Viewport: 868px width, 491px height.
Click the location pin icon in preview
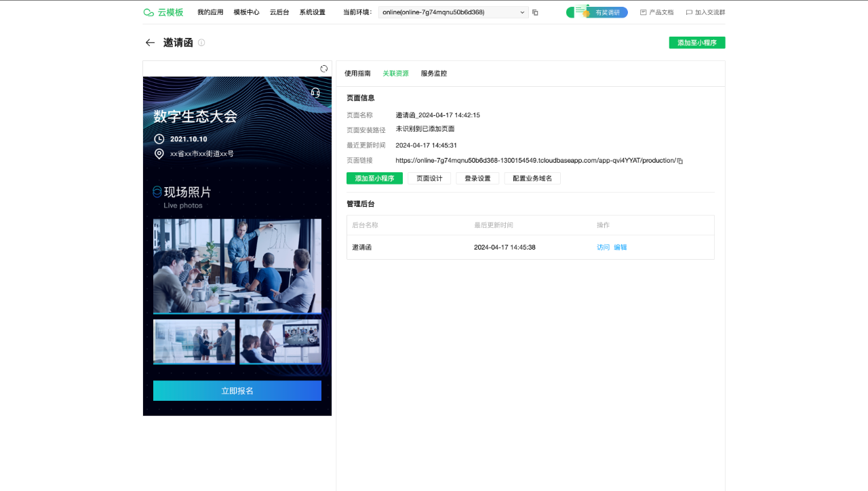[x=159, y=154]
